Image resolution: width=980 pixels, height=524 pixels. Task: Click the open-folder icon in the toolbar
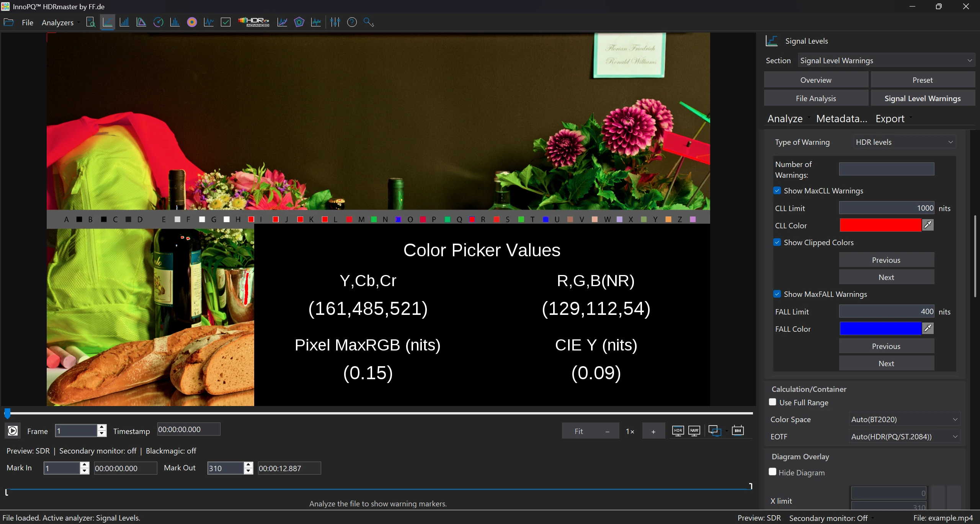(8, 22)
